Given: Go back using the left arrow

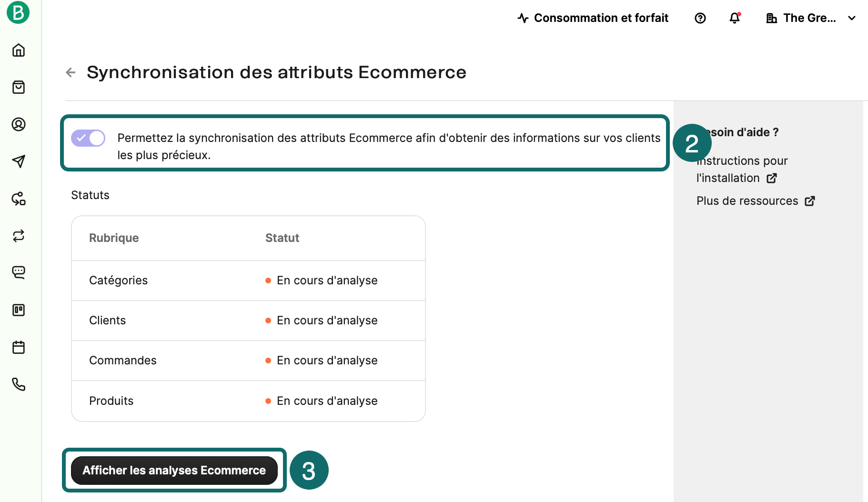Looking at the screenshot, I should [x=71, y=72].
